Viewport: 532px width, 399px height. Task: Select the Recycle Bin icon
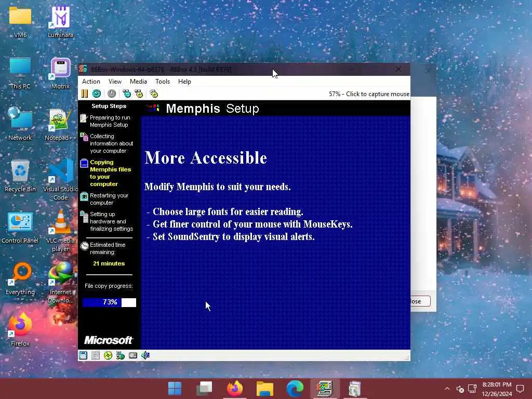click(x=20, y=176)
